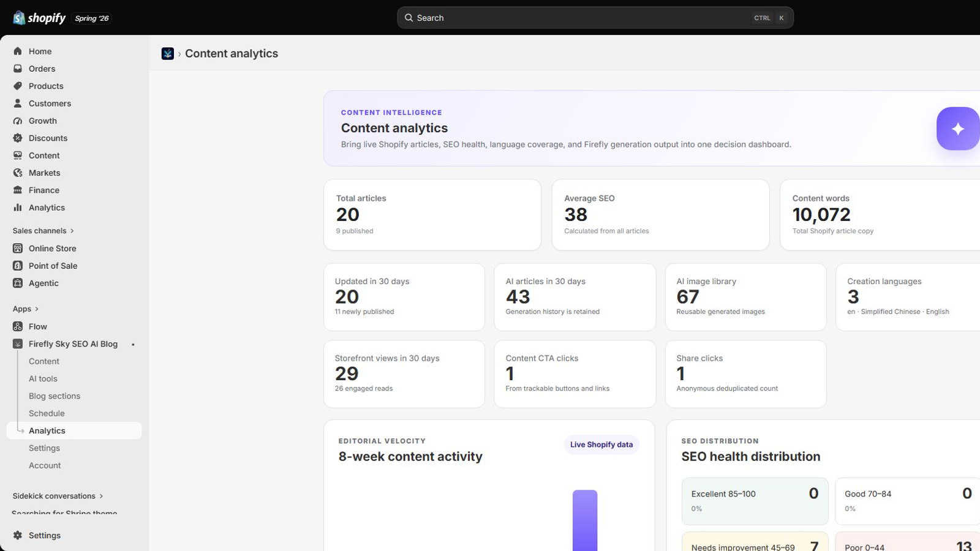This screenshot has width=980, height=551.
Task: Click the pin dot beside Firefly Sky SEO AI Blog
Action: 133,344
